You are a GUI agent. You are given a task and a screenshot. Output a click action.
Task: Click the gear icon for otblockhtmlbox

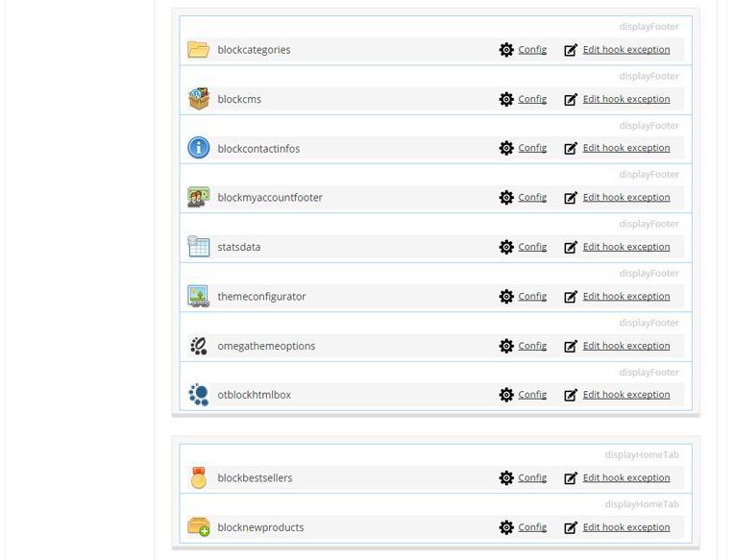[506, 395]
